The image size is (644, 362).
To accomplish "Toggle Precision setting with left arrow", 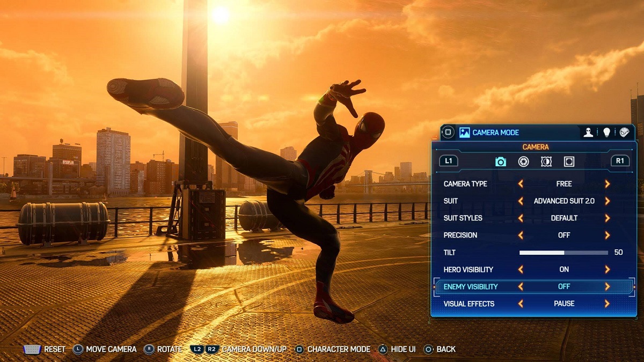I will pos(521,235).
